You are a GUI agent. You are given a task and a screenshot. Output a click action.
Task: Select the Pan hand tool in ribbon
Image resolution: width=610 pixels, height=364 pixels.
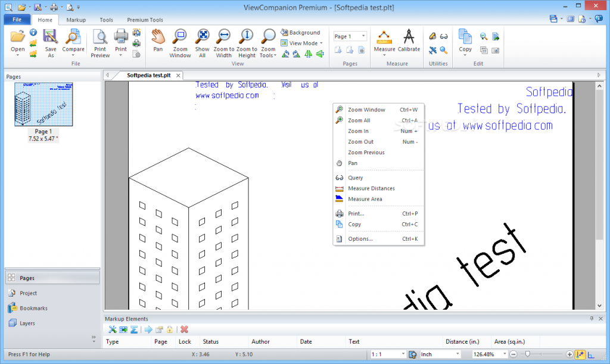(158, 41)
